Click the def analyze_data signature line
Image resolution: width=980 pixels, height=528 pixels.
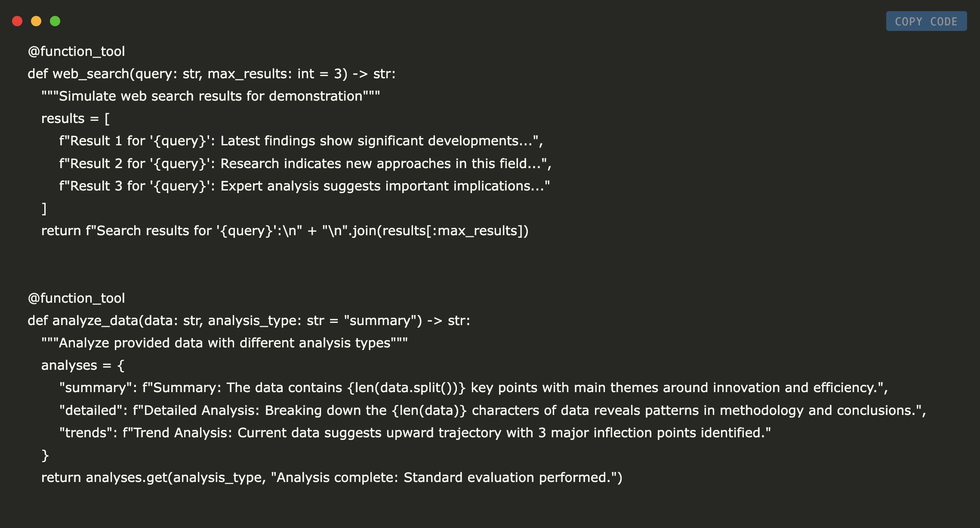point(249,321)
